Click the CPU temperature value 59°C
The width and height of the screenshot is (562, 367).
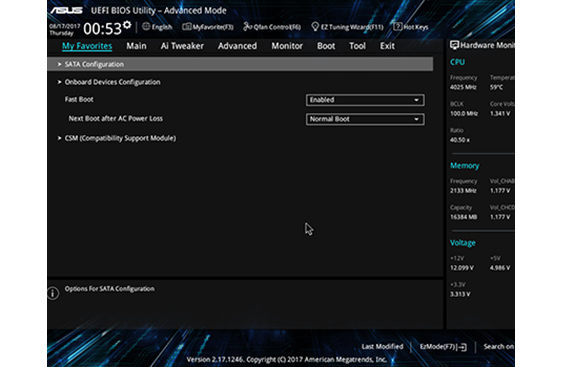(497, 87)
